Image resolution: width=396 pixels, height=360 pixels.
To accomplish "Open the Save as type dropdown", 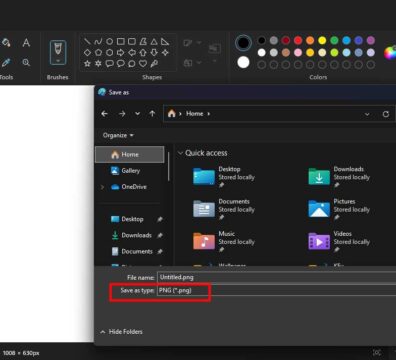I will pos(276,290).
